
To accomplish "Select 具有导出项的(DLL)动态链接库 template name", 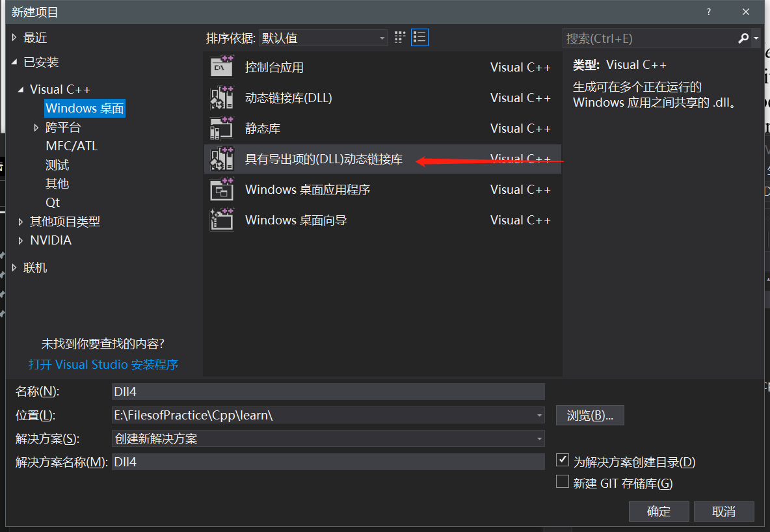I will (x=324, y=159).
